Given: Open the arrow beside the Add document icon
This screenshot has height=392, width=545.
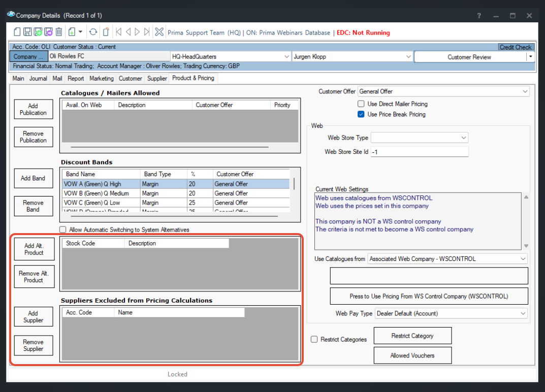Looking at the screenshot, I should pyautogui.click(x=80, y=32).
